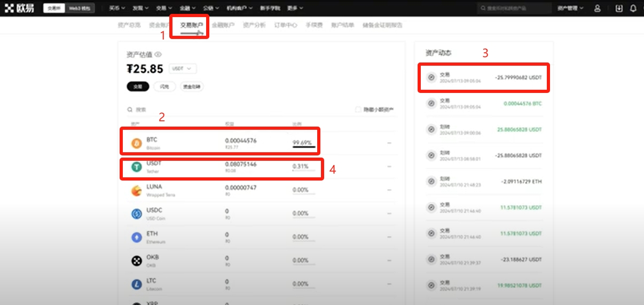Screen dimensions: 644x305
Task: Click the download app icon in header
Action: (619, 9)
